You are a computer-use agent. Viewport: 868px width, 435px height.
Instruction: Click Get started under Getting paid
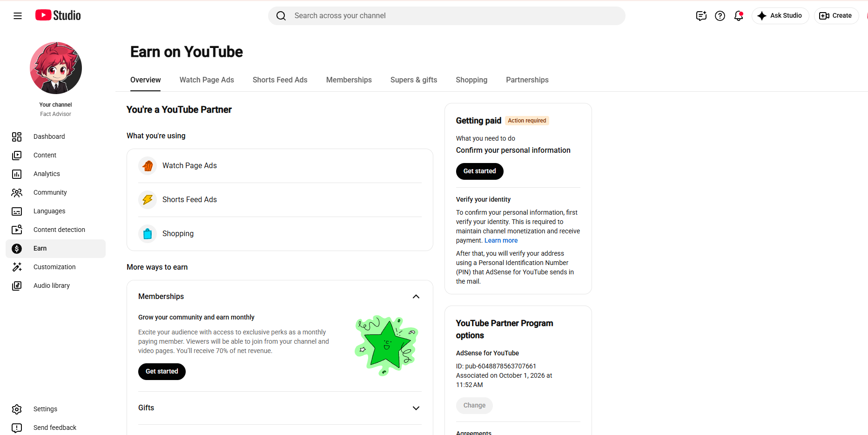coord(480,171)
